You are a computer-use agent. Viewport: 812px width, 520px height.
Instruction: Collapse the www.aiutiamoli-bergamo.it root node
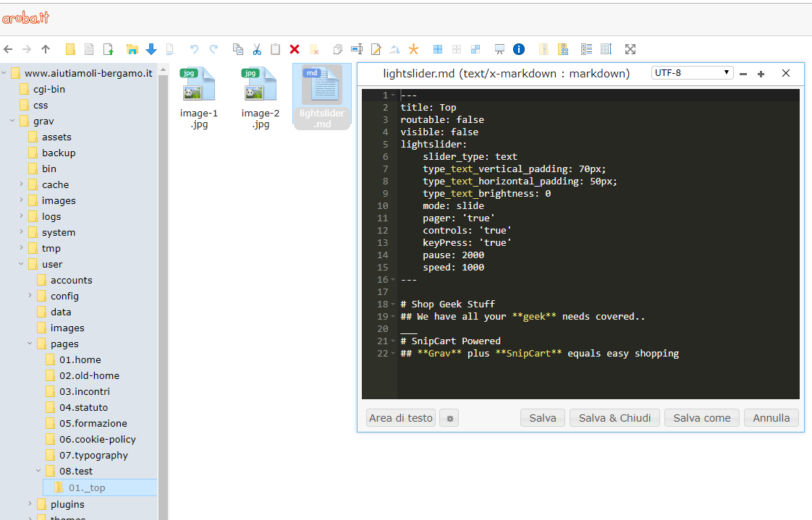pyautogui.click(x=4, y=73)
